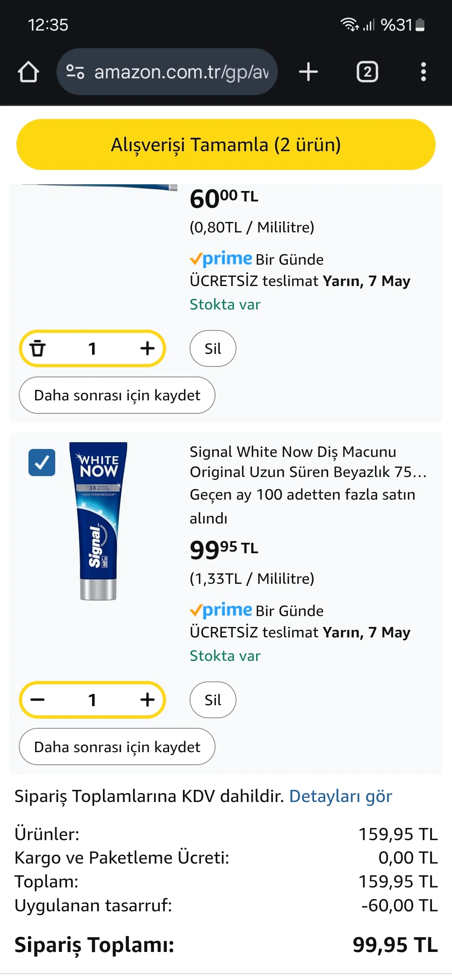
Task: Tap the Signal White Now product image
Action: pyautogui.click(x=98, y=521)
